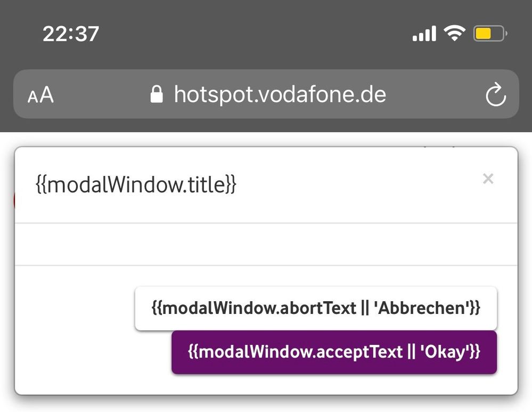Screen dimensions: 532x412
Task: Click the backdrop below the modal to dismiss it
Action: [266, 405]
